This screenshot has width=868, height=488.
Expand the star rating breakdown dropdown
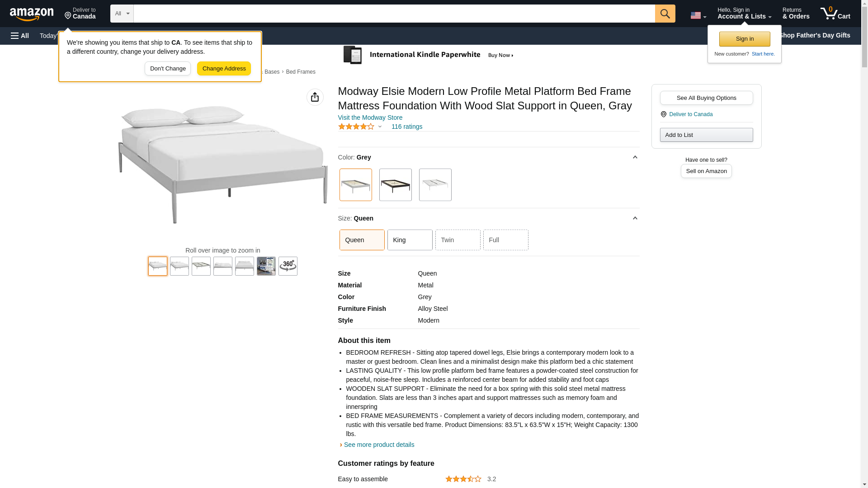tap(380, 127)
